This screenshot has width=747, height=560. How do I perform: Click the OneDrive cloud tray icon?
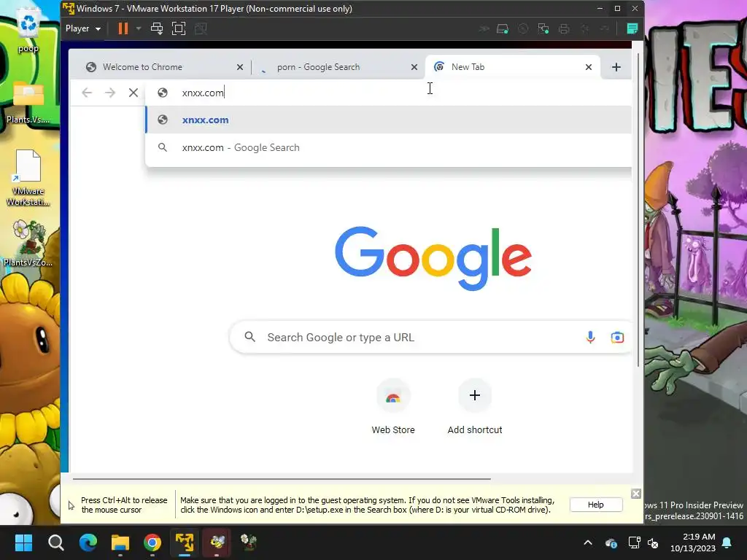click(611, 542)
